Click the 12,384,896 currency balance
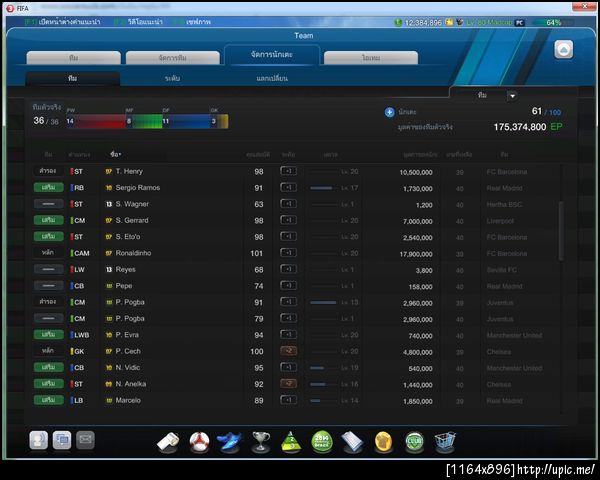The height and width of the screenshot is (480, 600). 423,23
